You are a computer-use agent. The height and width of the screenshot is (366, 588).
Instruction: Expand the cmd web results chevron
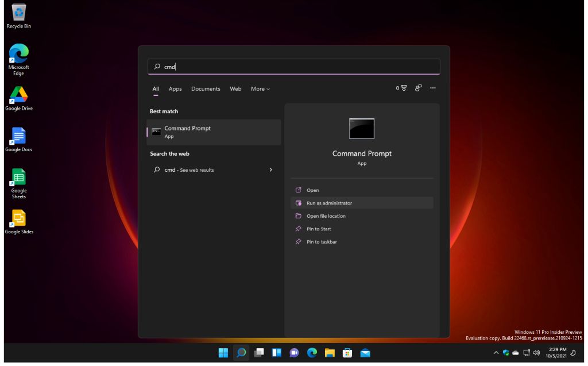pyautogui.click(x=271, y=170)
